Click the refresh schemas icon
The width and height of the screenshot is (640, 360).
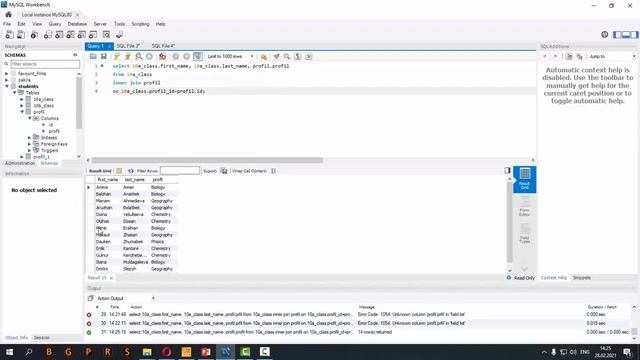(75, 55)
